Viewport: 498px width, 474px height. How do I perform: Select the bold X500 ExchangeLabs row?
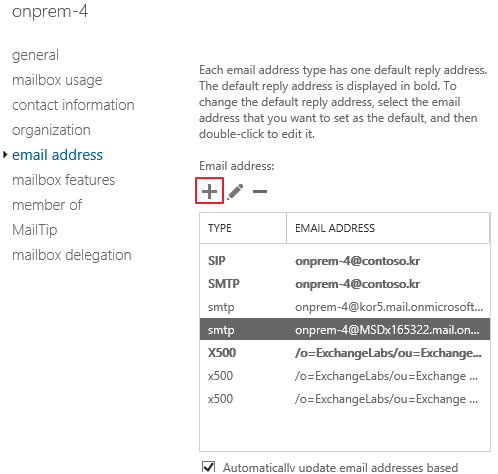[x=345, y=353]
